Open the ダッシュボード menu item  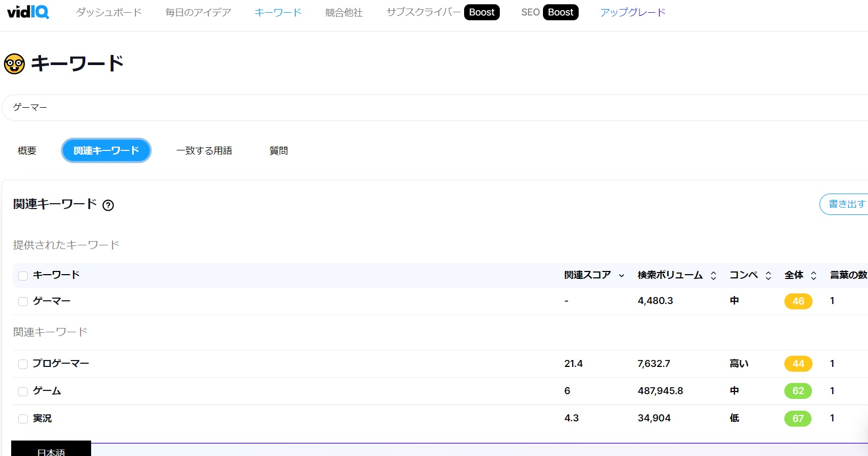109,12
